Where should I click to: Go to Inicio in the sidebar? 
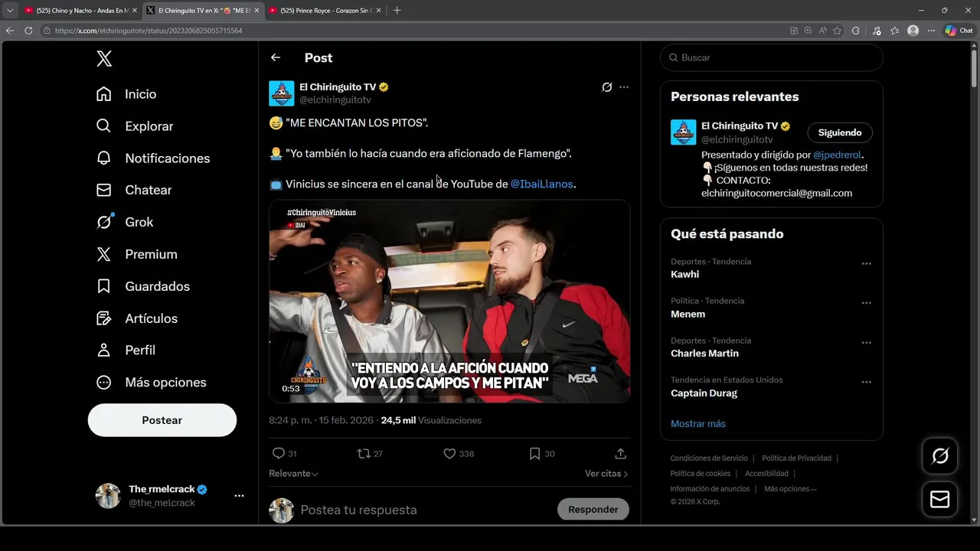[126, 94]
